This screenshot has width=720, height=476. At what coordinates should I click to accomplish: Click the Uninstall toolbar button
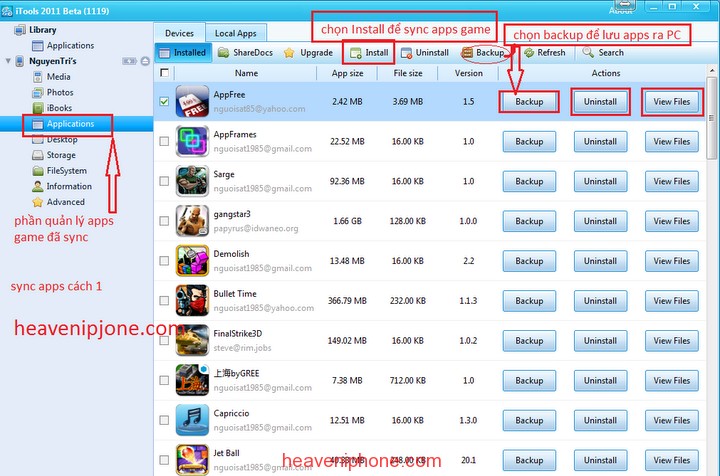click(x=425, y=53)
